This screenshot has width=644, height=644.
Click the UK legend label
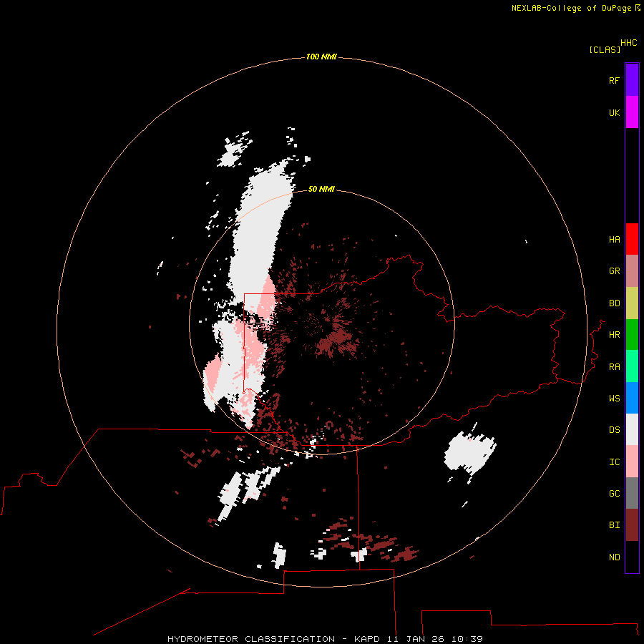(x=614, y=112)
